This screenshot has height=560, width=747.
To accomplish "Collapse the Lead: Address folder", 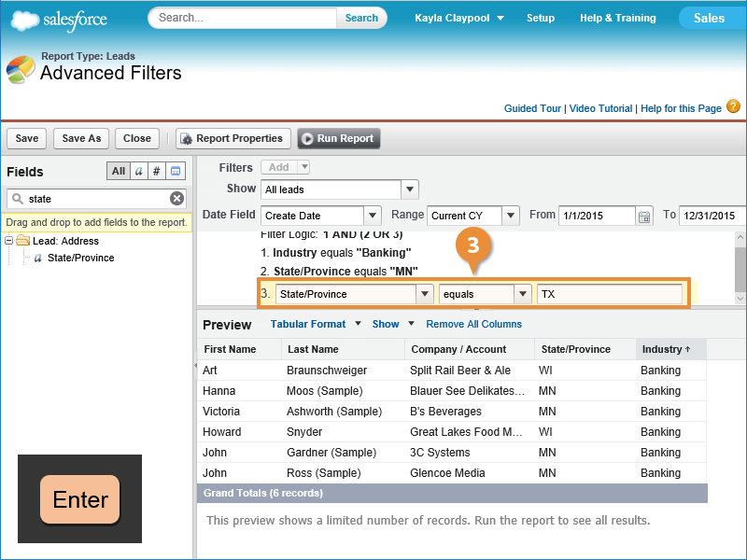I will click(9, 241).
